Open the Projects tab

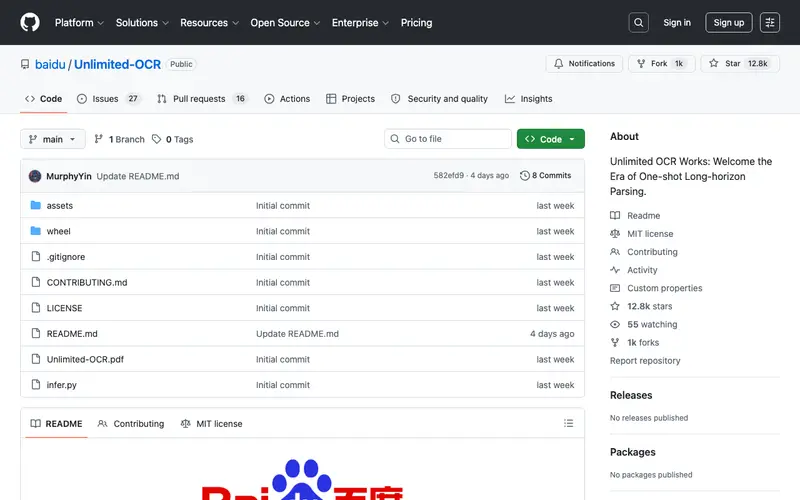click(351, 99)
